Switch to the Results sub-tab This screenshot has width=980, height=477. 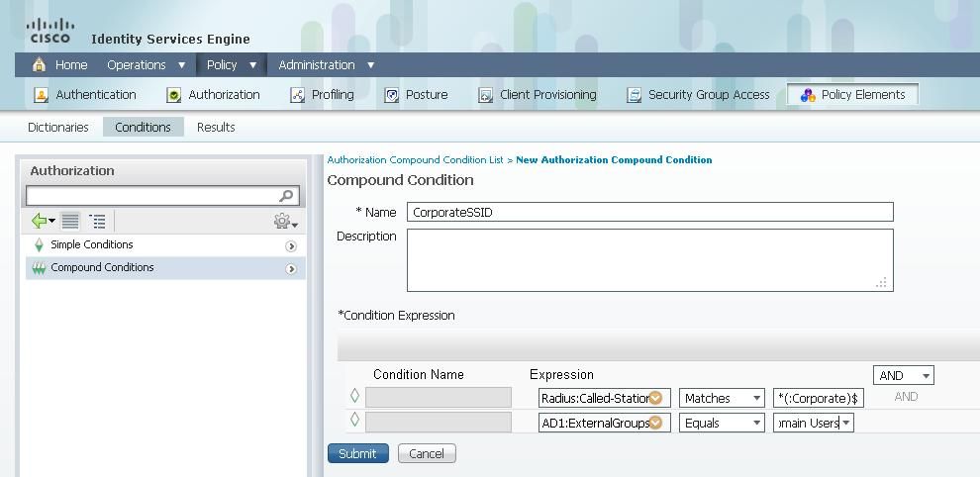216,127
